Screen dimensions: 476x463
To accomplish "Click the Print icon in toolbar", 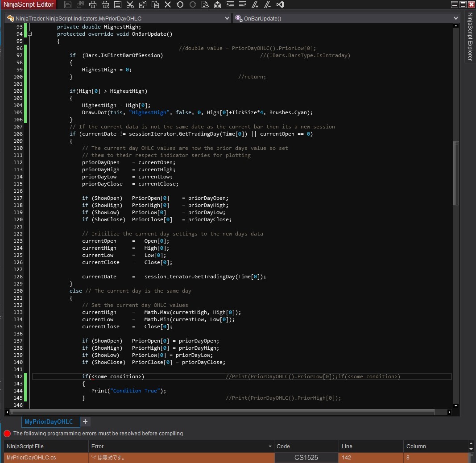I will click(93, 5).
